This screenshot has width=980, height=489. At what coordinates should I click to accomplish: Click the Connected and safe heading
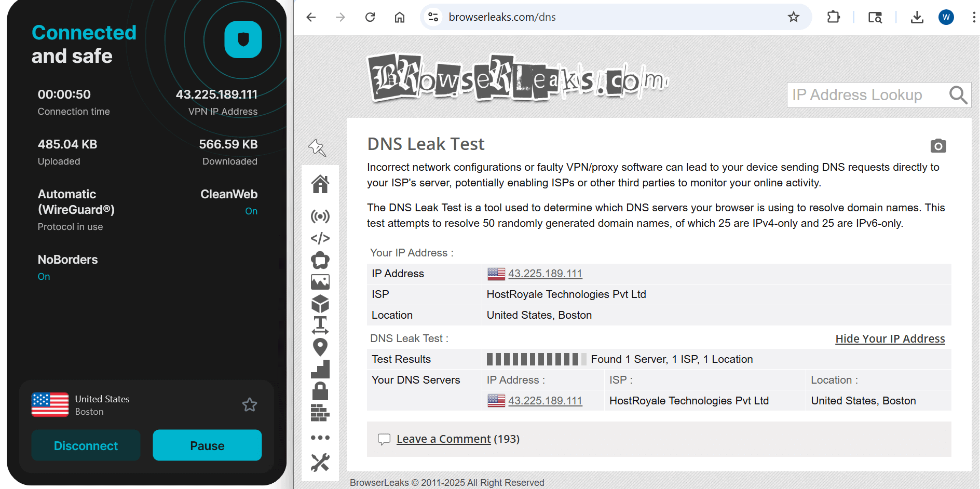[x=84, y=44]
